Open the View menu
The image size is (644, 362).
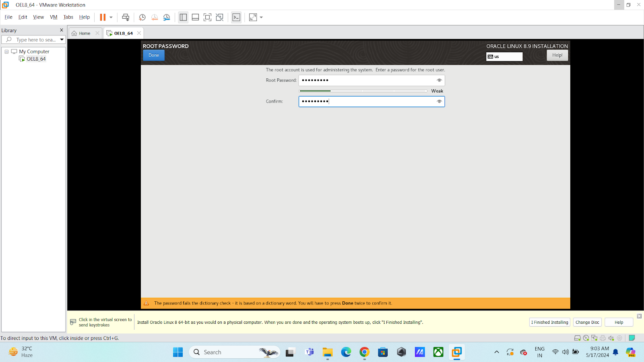click(38, 17)
